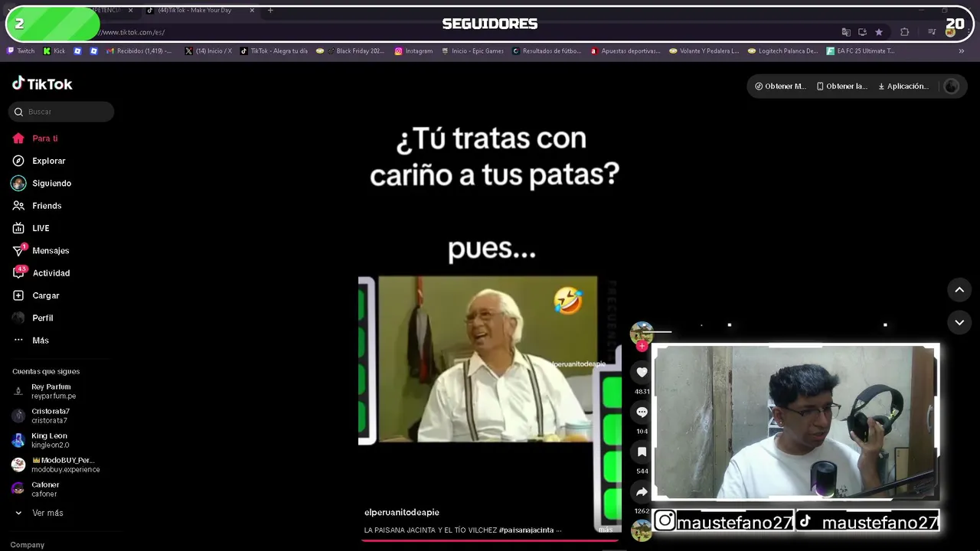The image size is (980, 551).
Task: Click the TikTok logo
Action: pos(42,83)
